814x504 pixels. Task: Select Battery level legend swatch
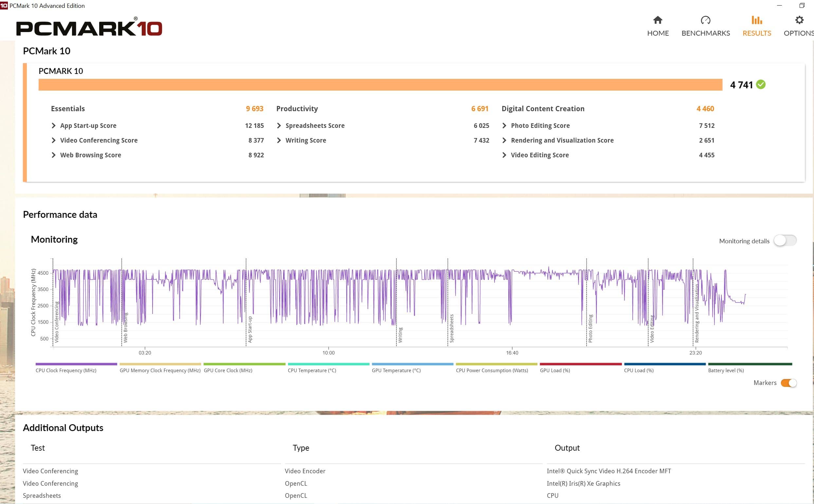click(x=750, y=364)
